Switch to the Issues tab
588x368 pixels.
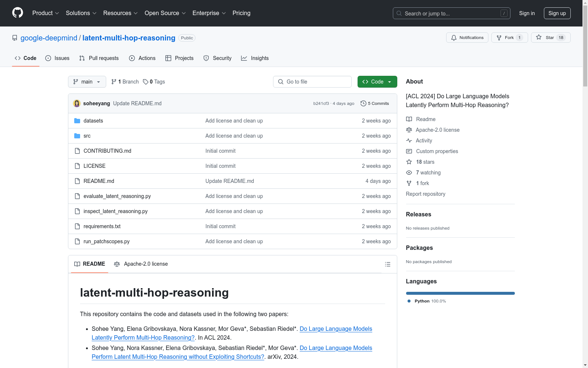coord(57,58)
